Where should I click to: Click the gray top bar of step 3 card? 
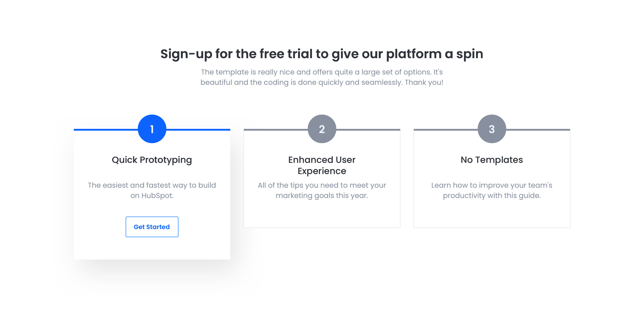[445, 130]
